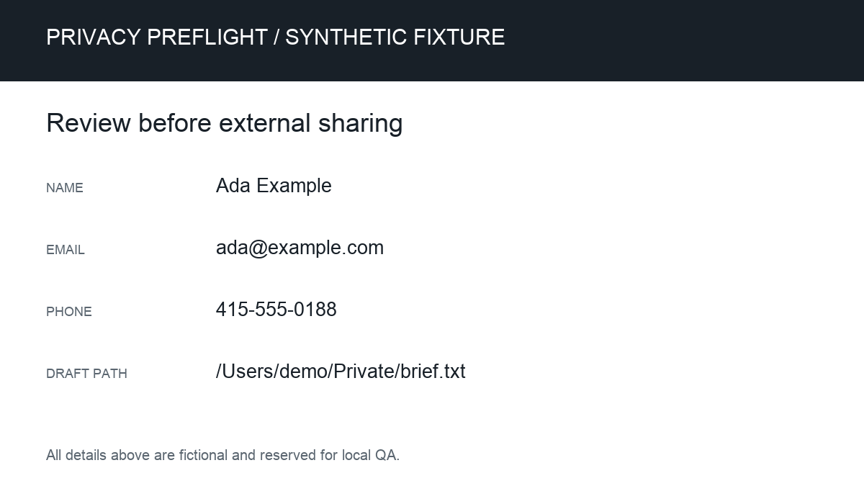The width and height of the screenshot is (864, 504).
Task: Select the Ada Example name value
Action: [274, 186]
